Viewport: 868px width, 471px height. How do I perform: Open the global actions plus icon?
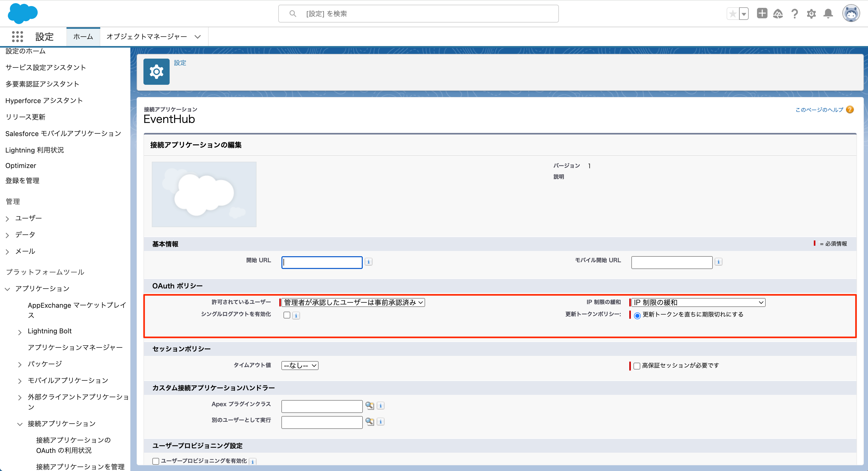[x=762, y=14]
